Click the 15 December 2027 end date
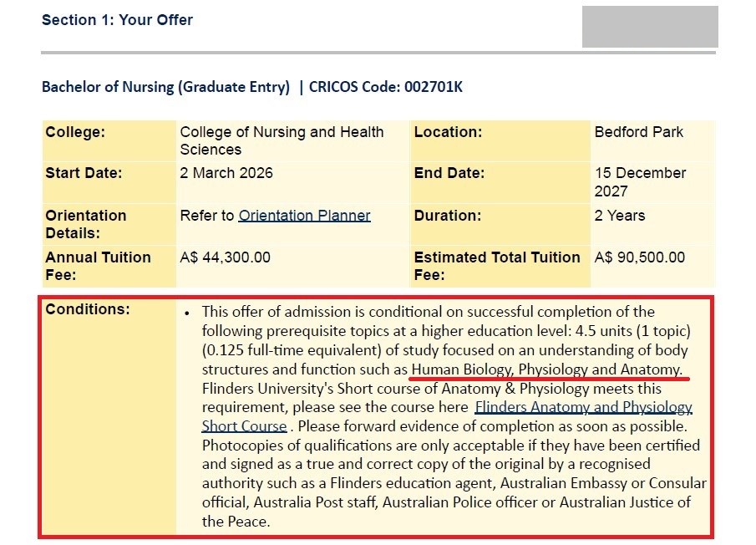Image resolution: width=756 pixels, height=545 pixels. 640,182
